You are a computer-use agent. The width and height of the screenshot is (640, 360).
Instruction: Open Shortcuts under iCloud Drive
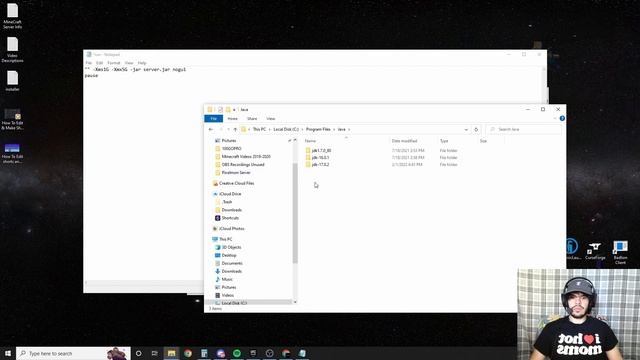tap(230, 218)
